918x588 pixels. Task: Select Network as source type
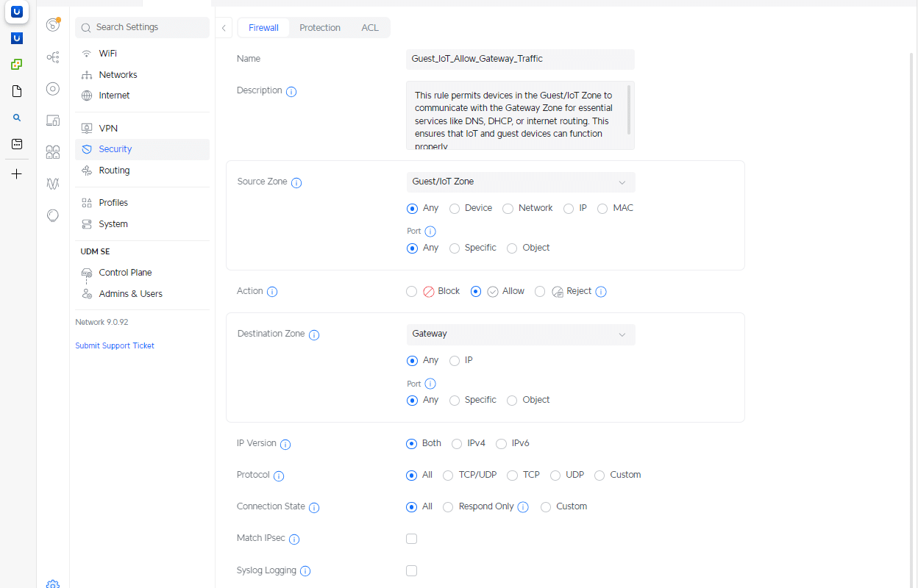[508, 209]
